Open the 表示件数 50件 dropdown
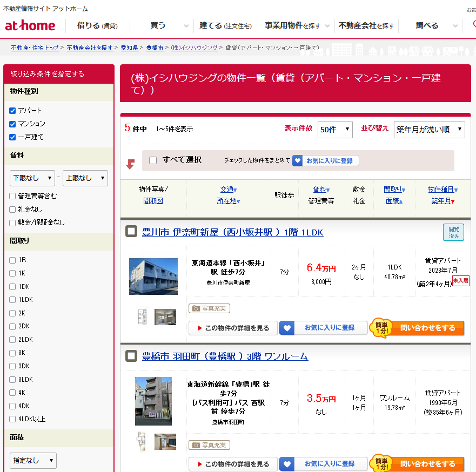476x472 pixels. [x=335, y=130]
